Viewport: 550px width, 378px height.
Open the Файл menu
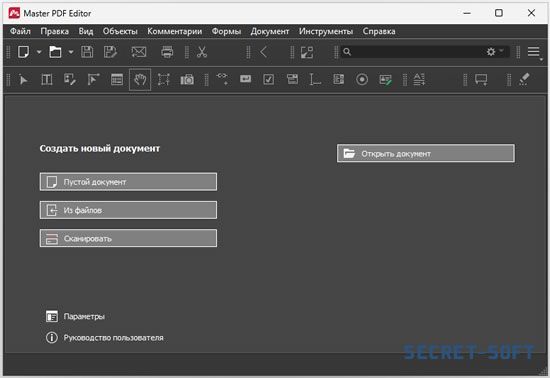point(20,31)
